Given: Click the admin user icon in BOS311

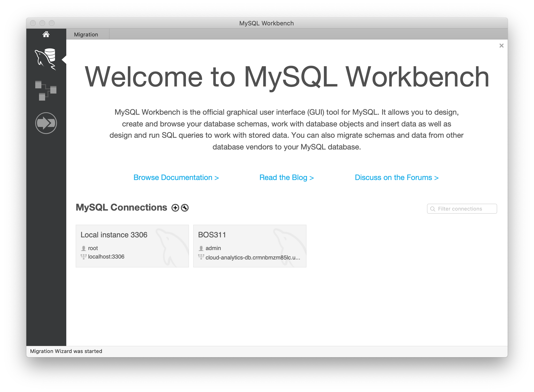Looking at the screenshot, I should (201, 248).
